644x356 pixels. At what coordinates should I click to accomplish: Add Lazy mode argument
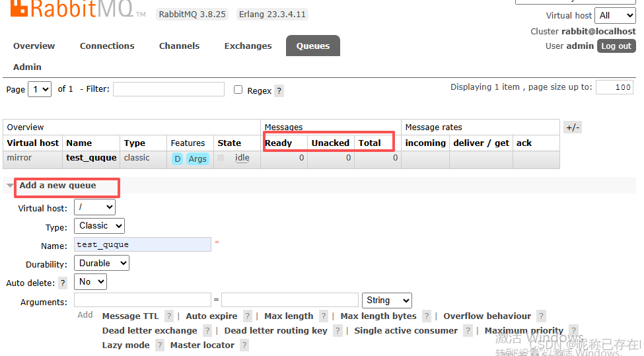click(x=125, y=345)
